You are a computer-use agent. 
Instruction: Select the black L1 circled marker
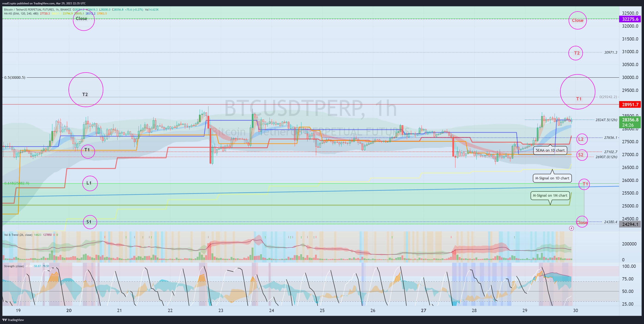coord(90,183)
